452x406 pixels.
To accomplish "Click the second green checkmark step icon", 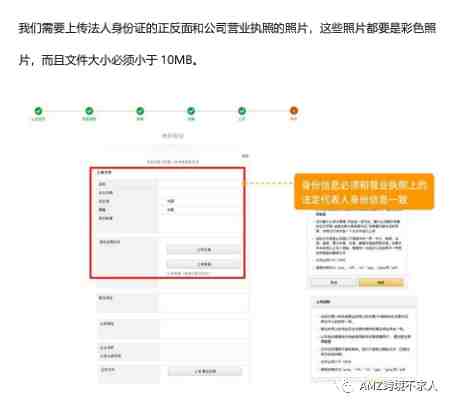I will click(x=89, y=111).
